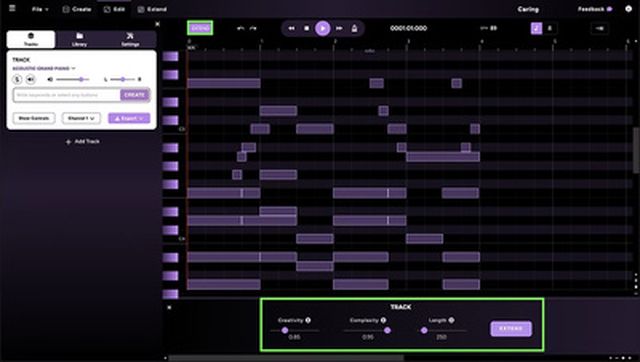Collapse panel with the arrow button at top right
Image resolution: width=640 pixels, height=362 pixels.
click(x=600, y=28)
